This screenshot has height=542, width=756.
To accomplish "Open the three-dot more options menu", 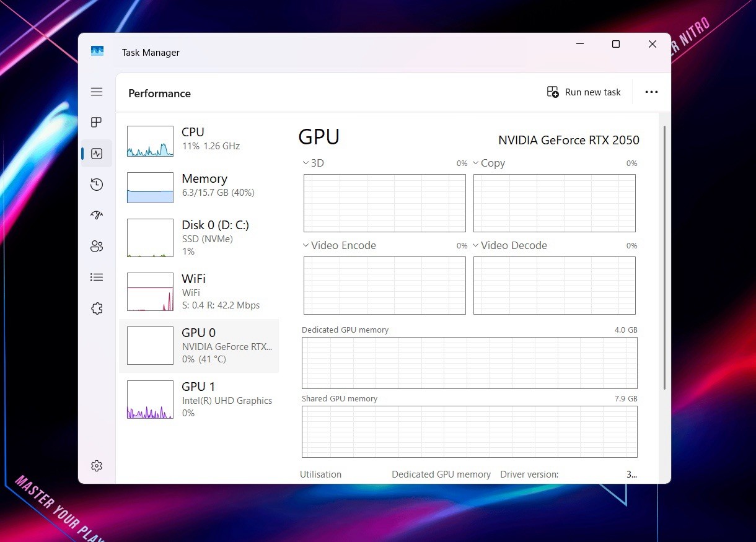I will [x=651, y=92].
